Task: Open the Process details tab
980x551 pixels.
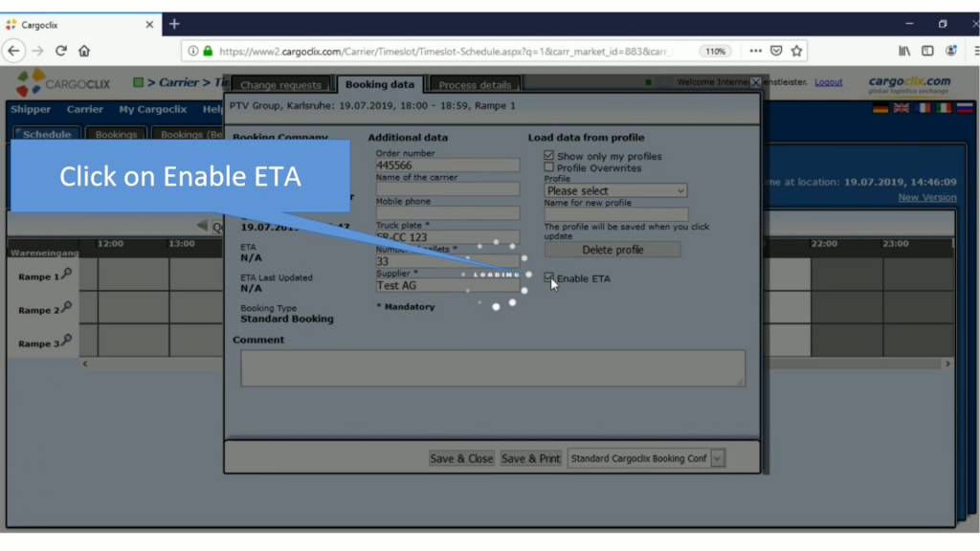Action: [x=476, y=85]
